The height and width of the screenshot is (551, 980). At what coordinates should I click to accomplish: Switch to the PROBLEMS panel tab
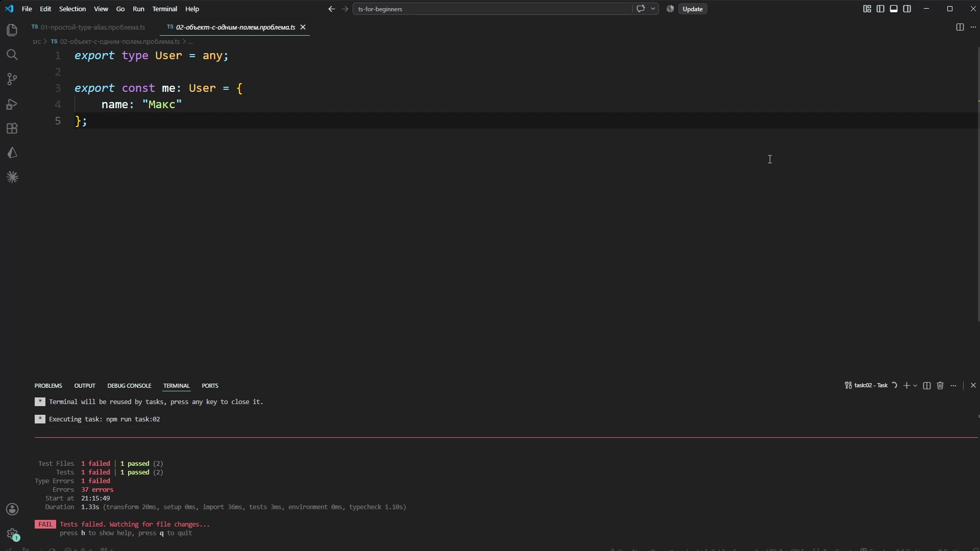tap(48, 386)
